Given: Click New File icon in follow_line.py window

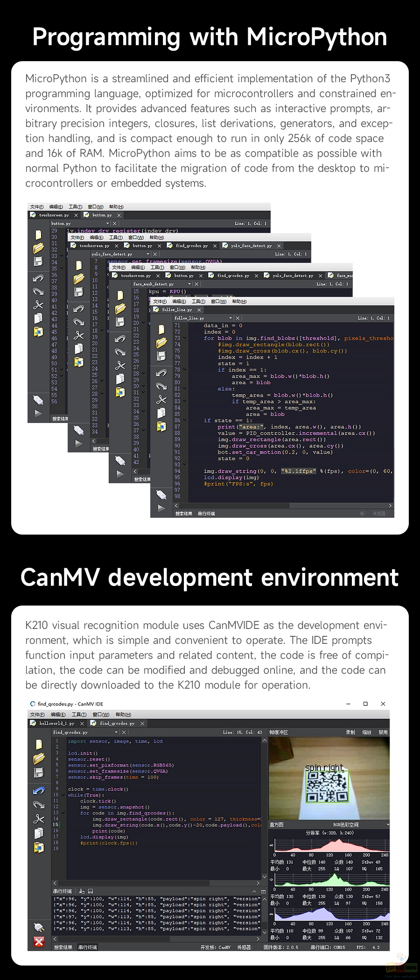Looking at the screenshot, I should 161,330.
